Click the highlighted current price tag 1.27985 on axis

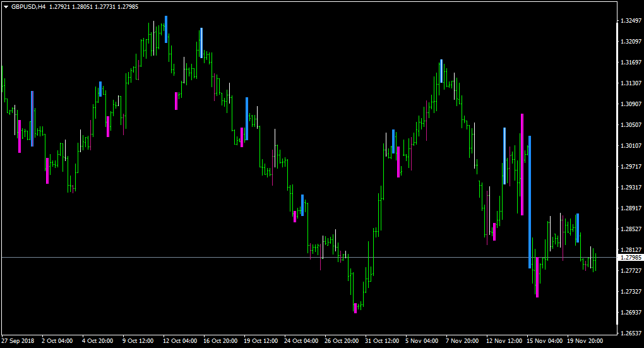click(631, 258)
